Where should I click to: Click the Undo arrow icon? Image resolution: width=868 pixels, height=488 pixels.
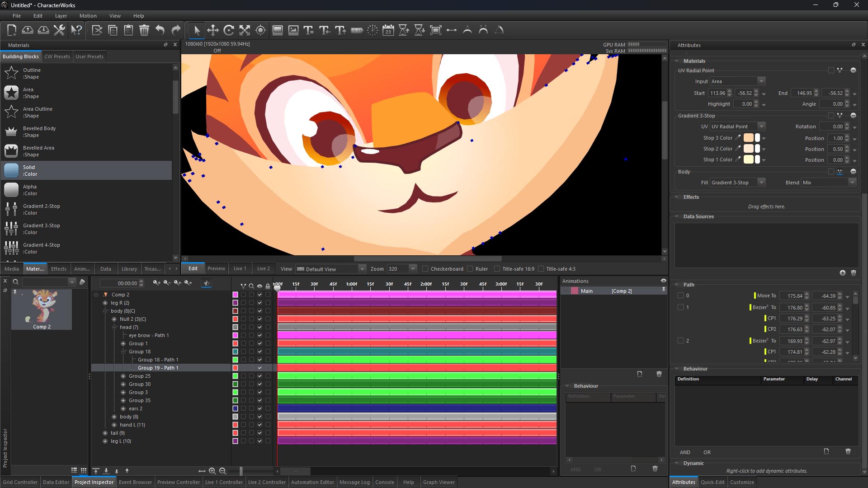tap(160, 30)
